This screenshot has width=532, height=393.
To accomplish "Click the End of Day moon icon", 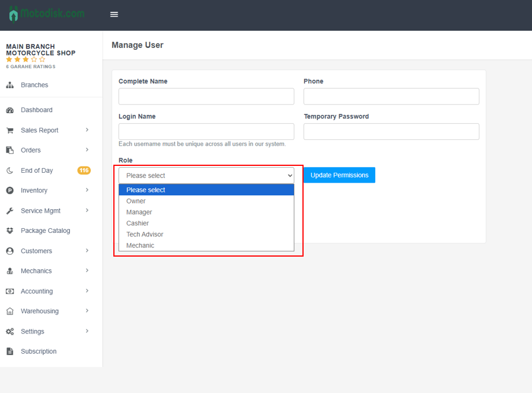I will point(10,170).
